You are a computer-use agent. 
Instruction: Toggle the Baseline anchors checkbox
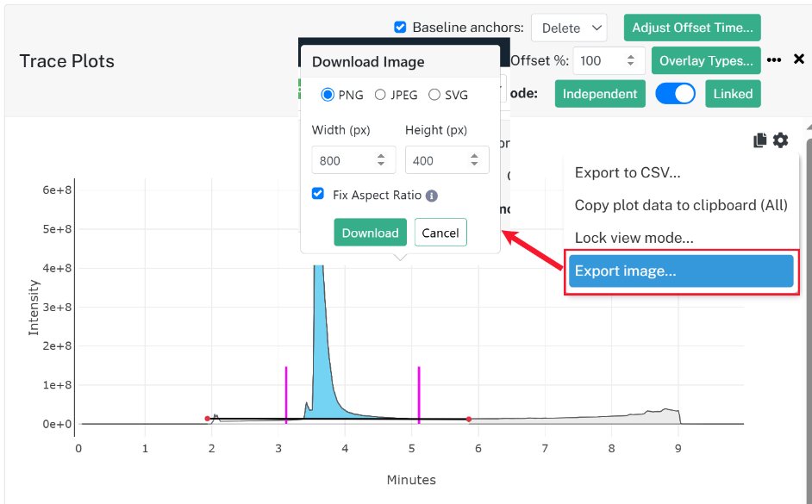400,27
